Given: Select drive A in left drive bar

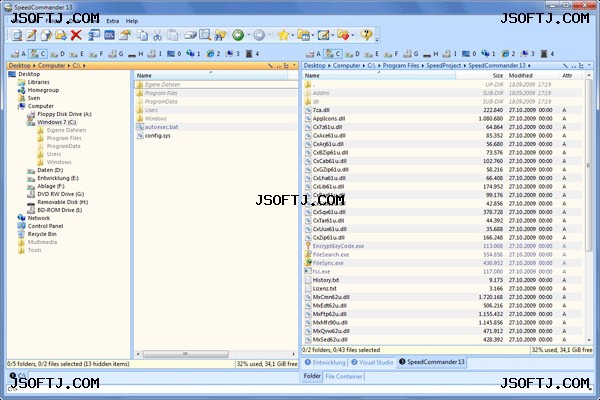Looking at the screenshot, I should [x=18, y=54].
